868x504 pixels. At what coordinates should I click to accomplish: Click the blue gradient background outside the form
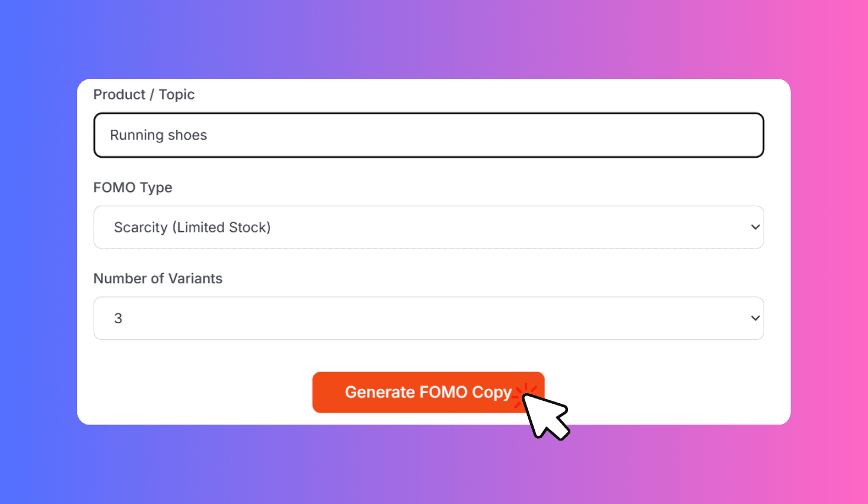36,252
